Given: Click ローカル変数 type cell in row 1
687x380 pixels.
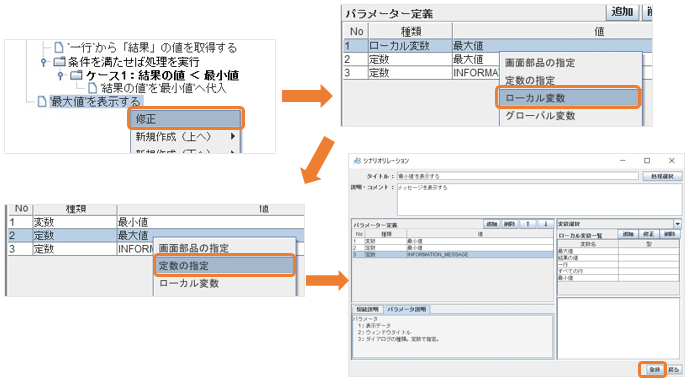Looking at the screenshot, I should tap(410, 46).
